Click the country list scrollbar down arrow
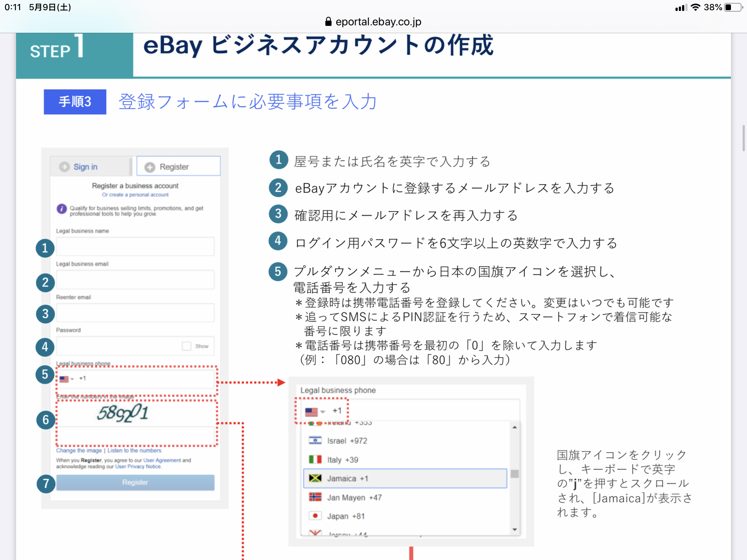The image size is (747, 560). [515, 530]
